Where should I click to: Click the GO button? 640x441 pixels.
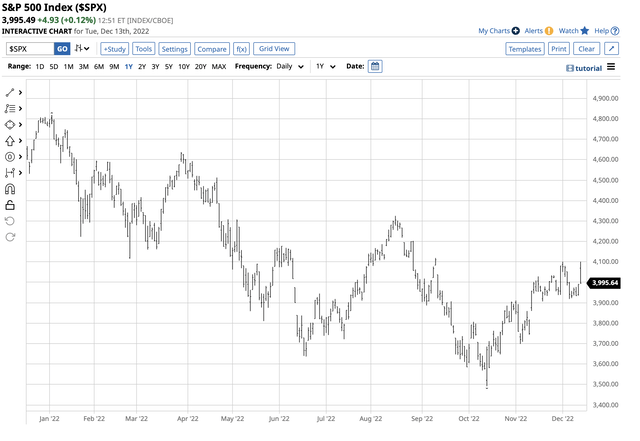[x=62, y=49]
